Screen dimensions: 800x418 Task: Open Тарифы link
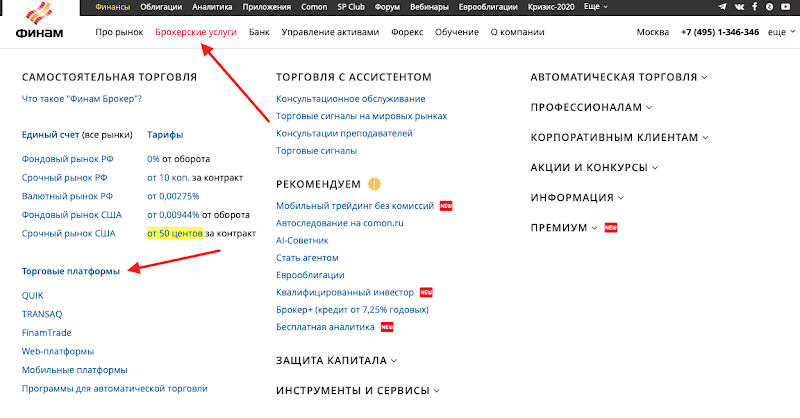click(x=165, y=135)
